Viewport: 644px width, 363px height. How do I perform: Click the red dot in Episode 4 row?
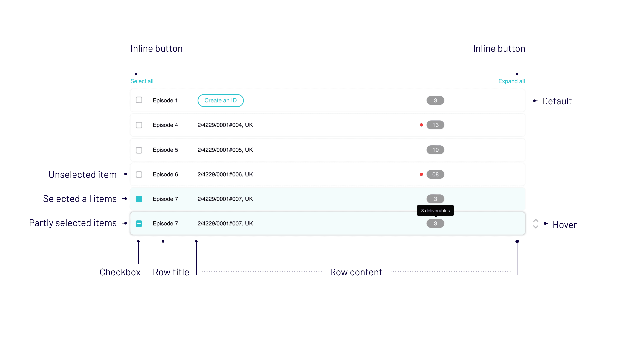point(421,125)
